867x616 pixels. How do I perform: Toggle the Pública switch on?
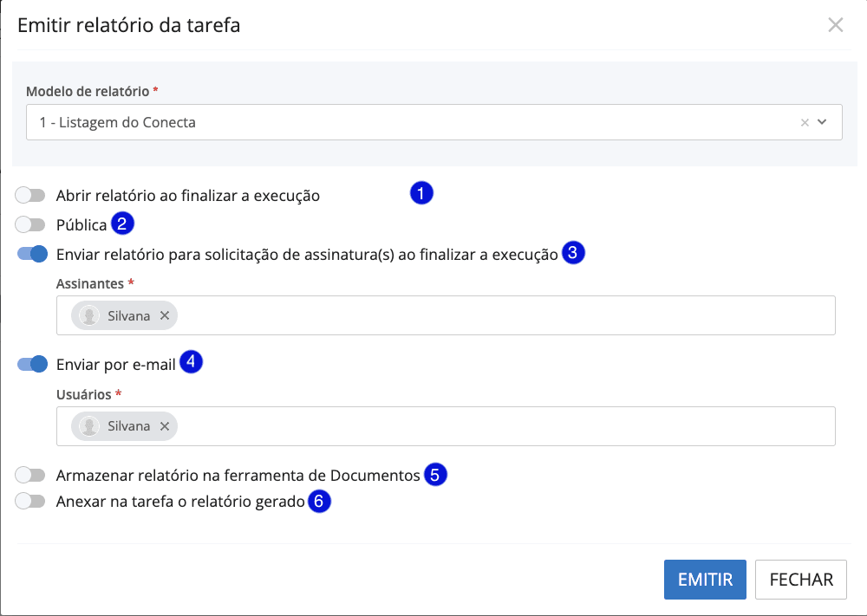coord(30,225)
